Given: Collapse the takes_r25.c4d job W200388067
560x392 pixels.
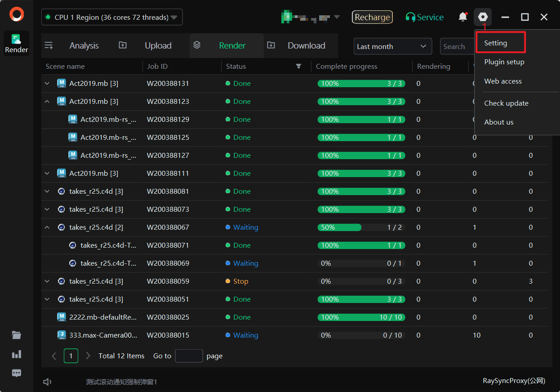Looking at the screenshot, I should [47, 227].
